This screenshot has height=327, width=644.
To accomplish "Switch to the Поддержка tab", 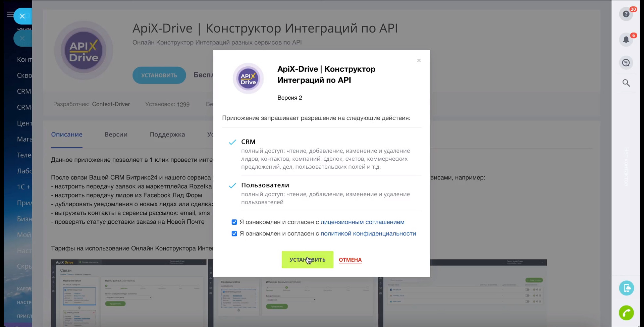I will tap(167, 134).
